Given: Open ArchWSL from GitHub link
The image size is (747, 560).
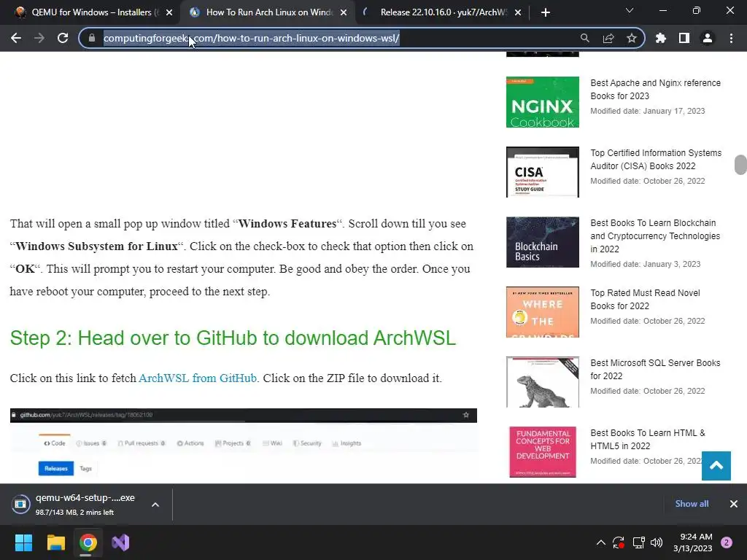Looking at the screenshot, I should point(197,378).
